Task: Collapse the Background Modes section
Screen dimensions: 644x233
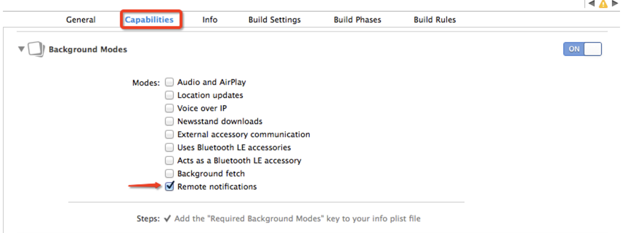Action: pyautogui.click(x=21, y=49)
